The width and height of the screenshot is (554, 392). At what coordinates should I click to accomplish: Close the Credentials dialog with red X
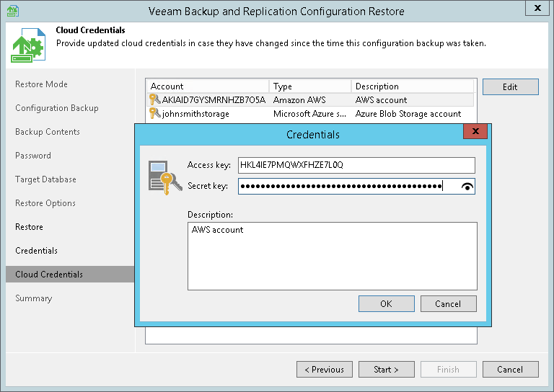click(x=475, y=132)
